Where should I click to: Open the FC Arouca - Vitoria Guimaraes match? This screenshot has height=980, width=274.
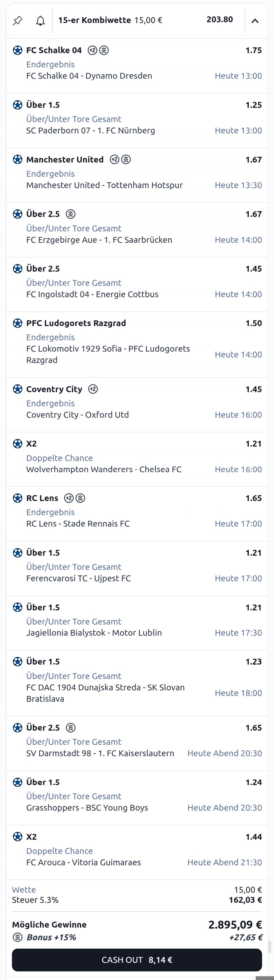coord(83,862)
